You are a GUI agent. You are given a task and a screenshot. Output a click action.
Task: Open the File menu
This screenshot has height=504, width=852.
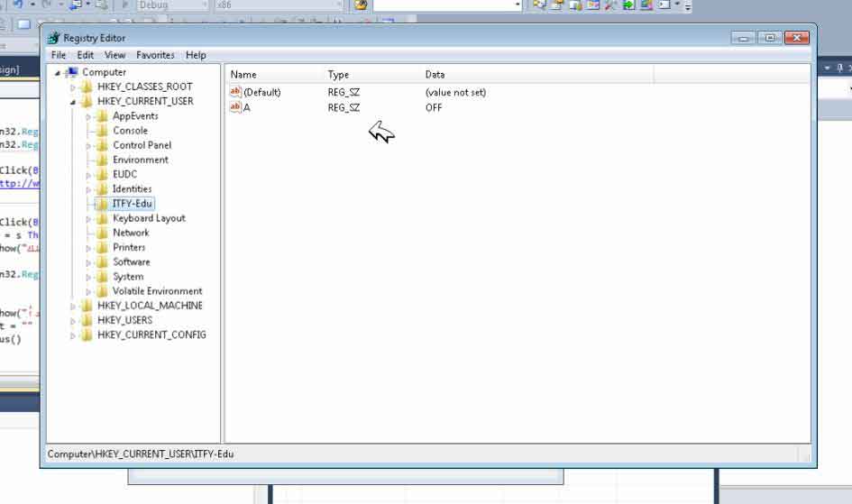pyautogui.click(x=59, y=55)
